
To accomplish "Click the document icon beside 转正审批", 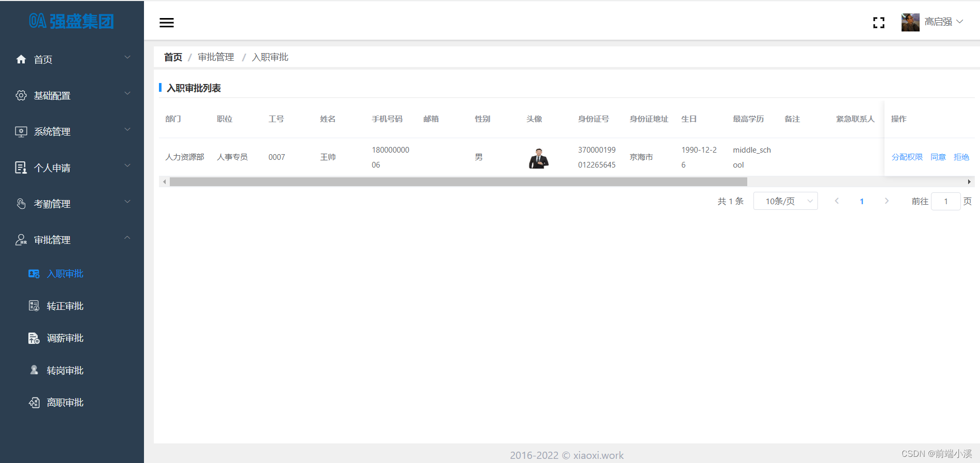I will tap(34, 306).
